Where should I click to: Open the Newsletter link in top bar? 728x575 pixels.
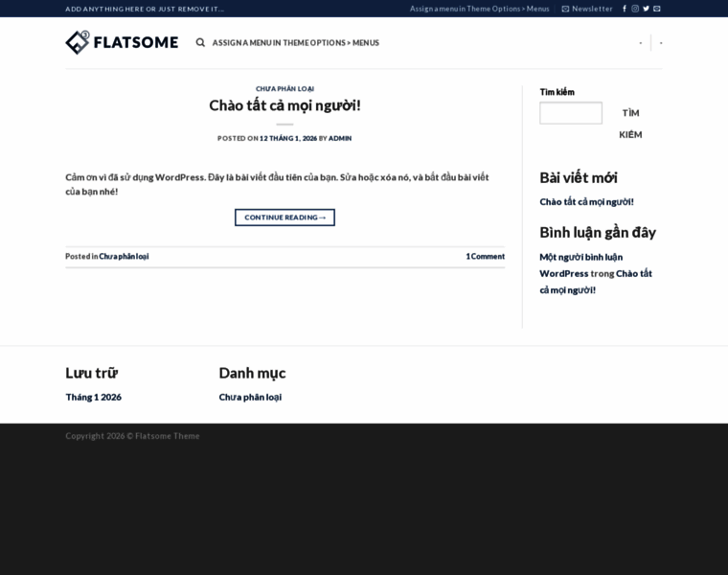(586, 9)
